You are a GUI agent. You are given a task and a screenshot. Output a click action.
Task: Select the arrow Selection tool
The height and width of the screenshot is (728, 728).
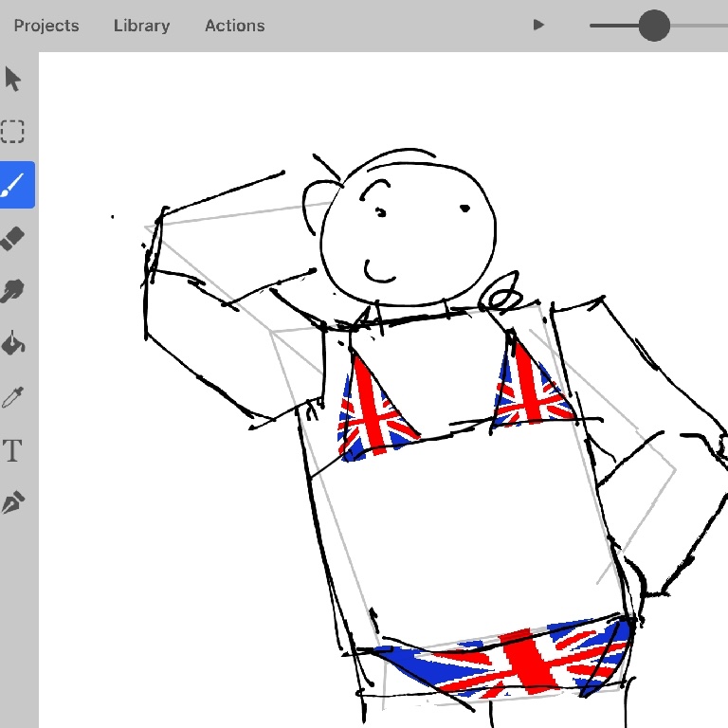[13, 79]
